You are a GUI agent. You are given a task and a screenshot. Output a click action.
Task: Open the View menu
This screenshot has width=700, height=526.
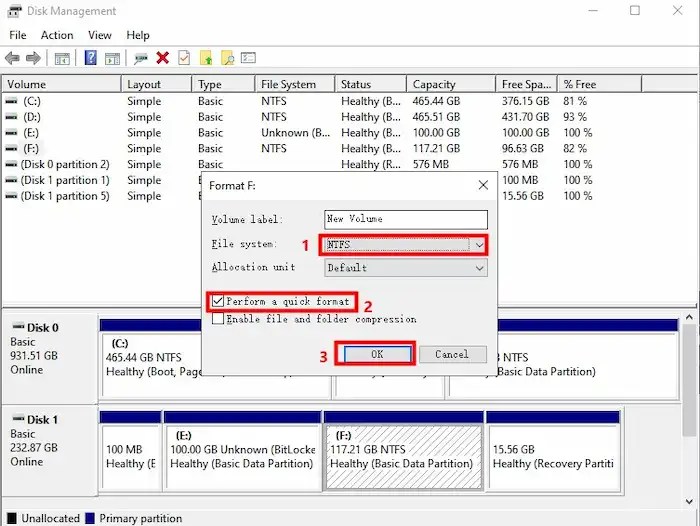click(x=100, y=35)
